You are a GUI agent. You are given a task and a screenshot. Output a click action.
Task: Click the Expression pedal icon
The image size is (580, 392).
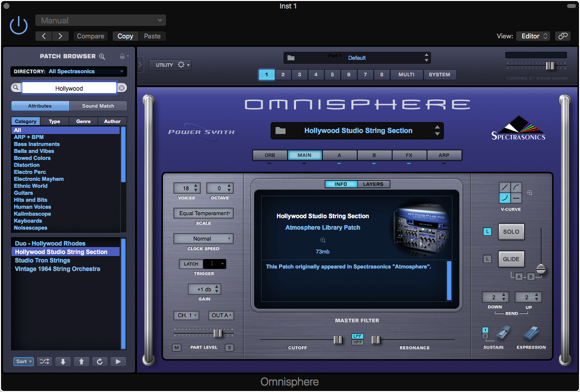[531, 333]
